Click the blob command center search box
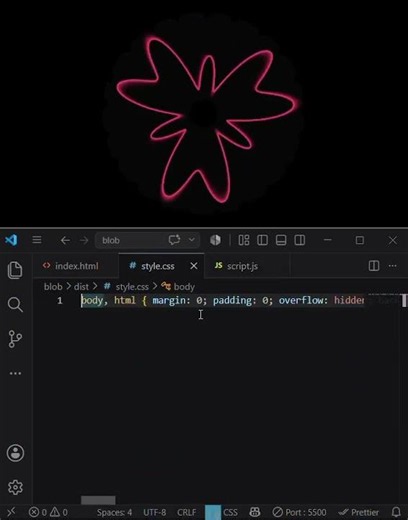Screen dimensions: 408x520 pyautogui.click(x=147, y=240)
